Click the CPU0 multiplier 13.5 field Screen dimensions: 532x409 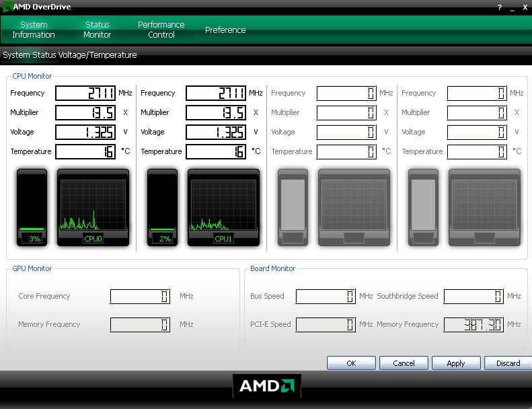[85, 113]
